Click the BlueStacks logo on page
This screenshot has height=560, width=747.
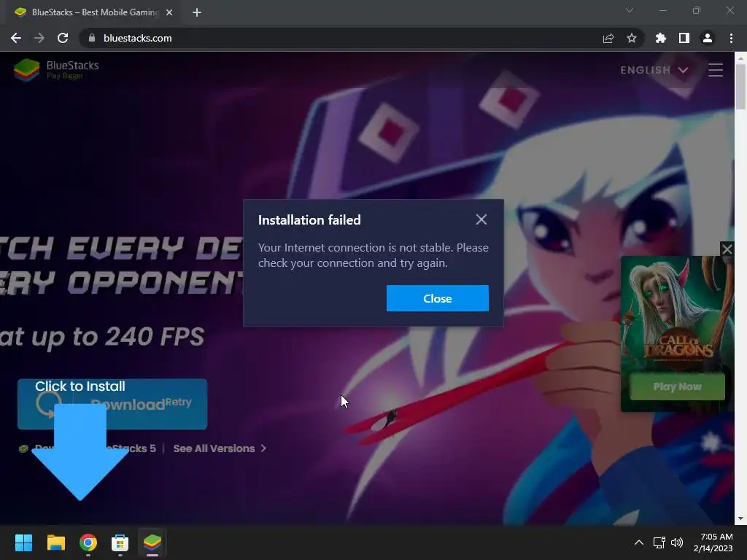[x=57, y=70]
